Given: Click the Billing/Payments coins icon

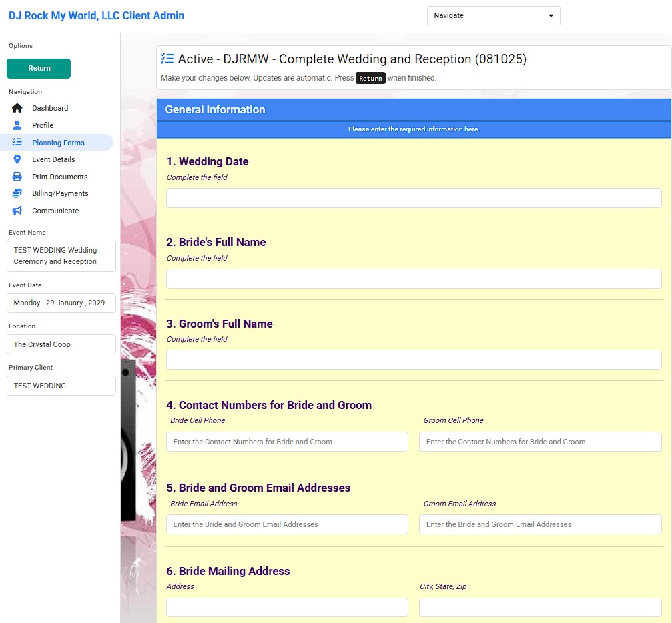Looking at the screenshot, I should pos(17,193).
